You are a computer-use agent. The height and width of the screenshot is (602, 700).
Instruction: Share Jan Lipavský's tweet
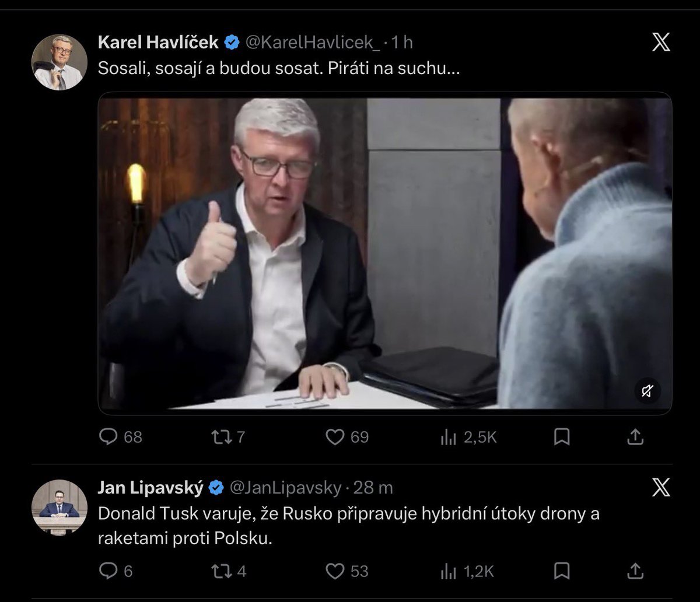(635, 571)
